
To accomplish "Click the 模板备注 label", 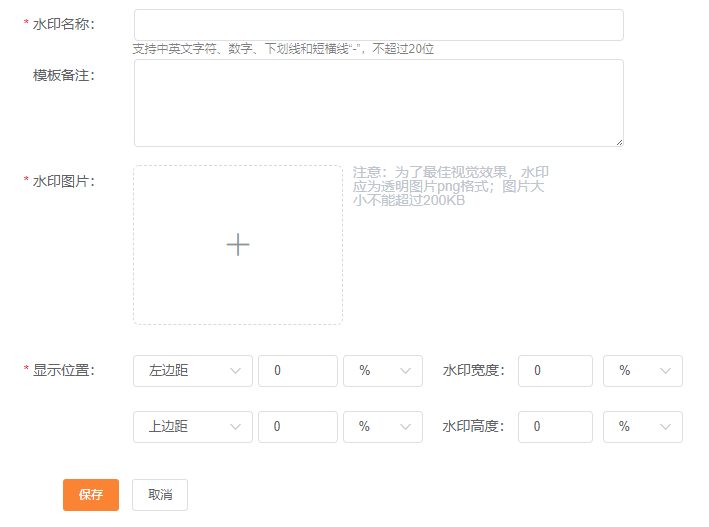I will [x=63, y=75].
